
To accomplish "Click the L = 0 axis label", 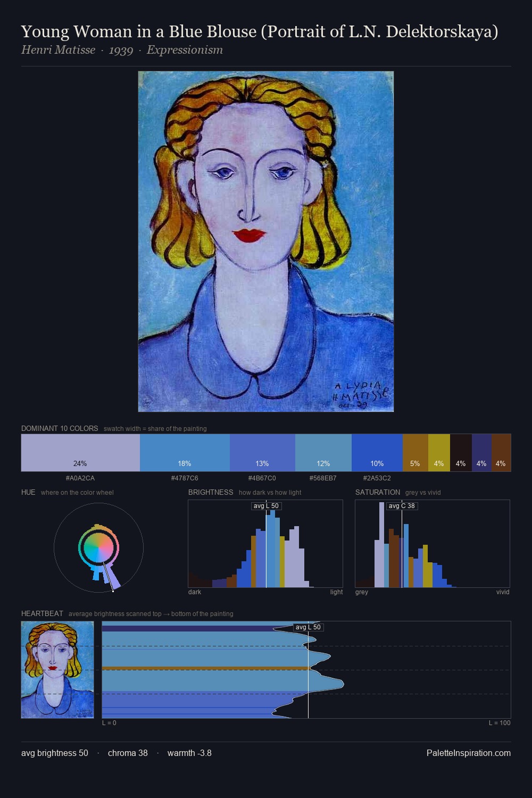I will click(109, 723).
